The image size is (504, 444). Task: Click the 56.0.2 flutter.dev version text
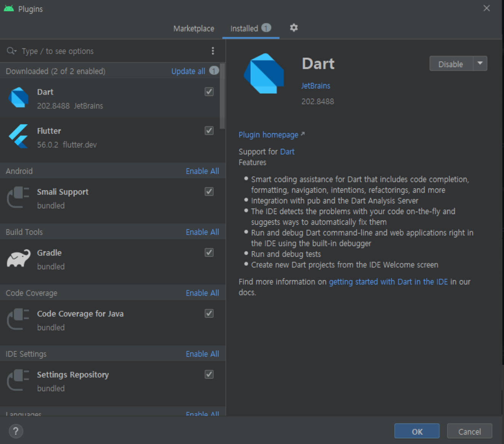[x=67, y=145]
